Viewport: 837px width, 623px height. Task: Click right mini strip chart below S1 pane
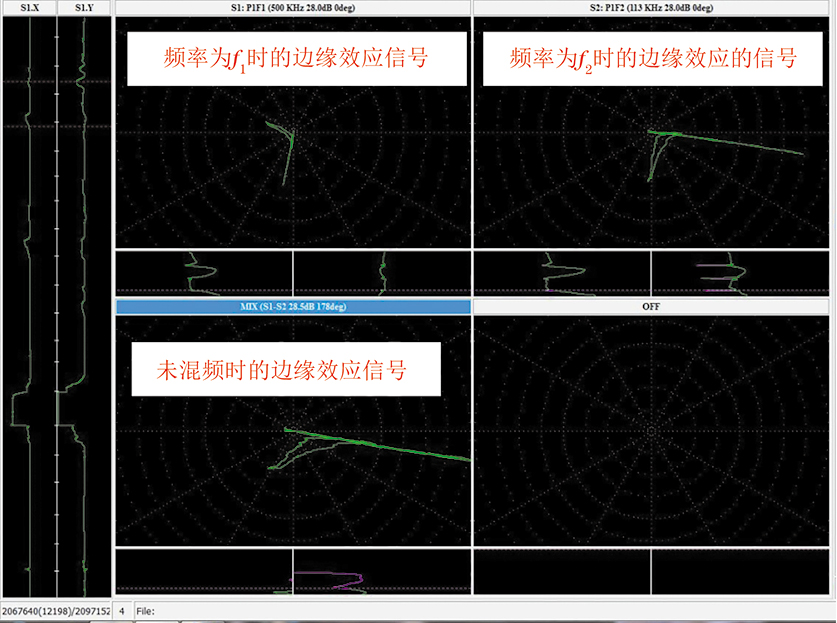coord(382,273)
